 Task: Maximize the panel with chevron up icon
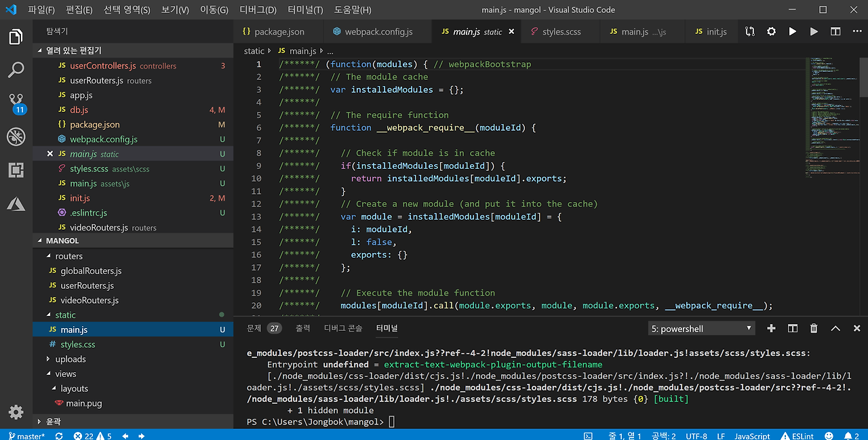coord(835,329)
